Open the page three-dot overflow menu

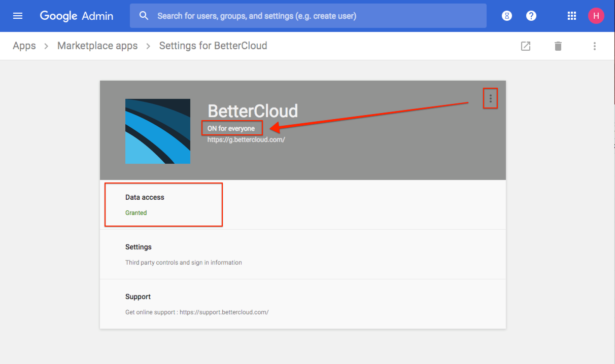coord(594,46)
